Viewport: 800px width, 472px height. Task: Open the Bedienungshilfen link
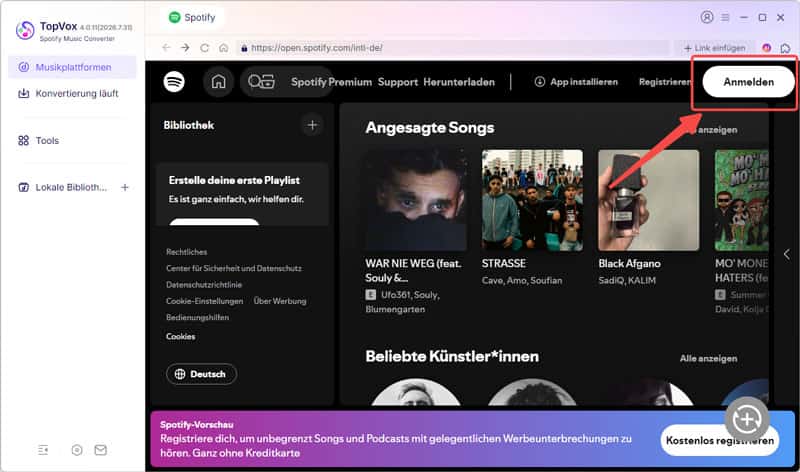tap(197, 317)
